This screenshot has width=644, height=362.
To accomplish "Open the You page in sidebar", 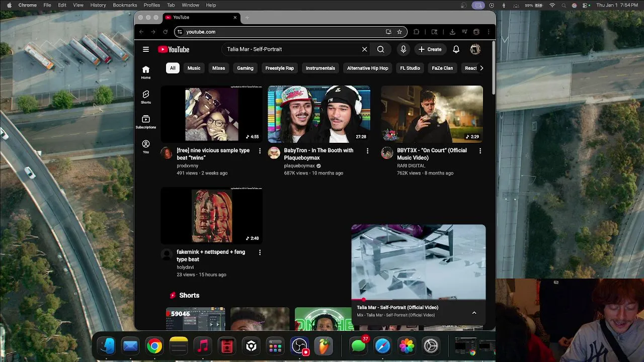I will click(x=146, y=146).
